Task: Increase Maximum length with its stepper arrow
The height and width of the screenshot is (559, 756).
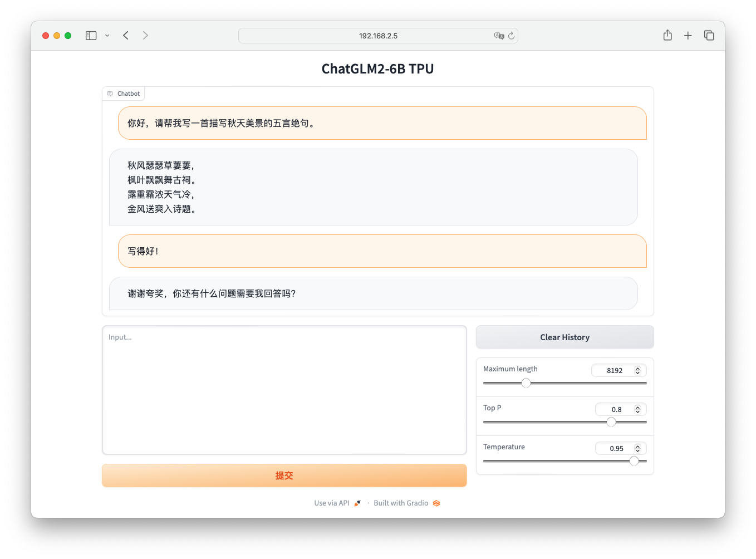Action: click(x=638, y=367)
